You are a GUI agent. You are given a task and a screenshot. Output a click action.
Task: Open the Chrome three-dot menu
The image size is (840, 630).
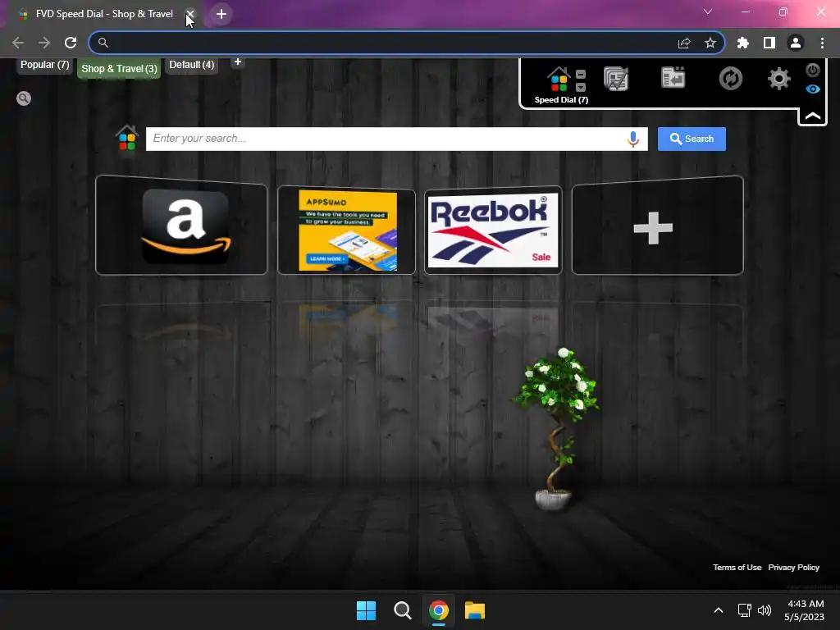pyautogui.click(x=822, y=43)
